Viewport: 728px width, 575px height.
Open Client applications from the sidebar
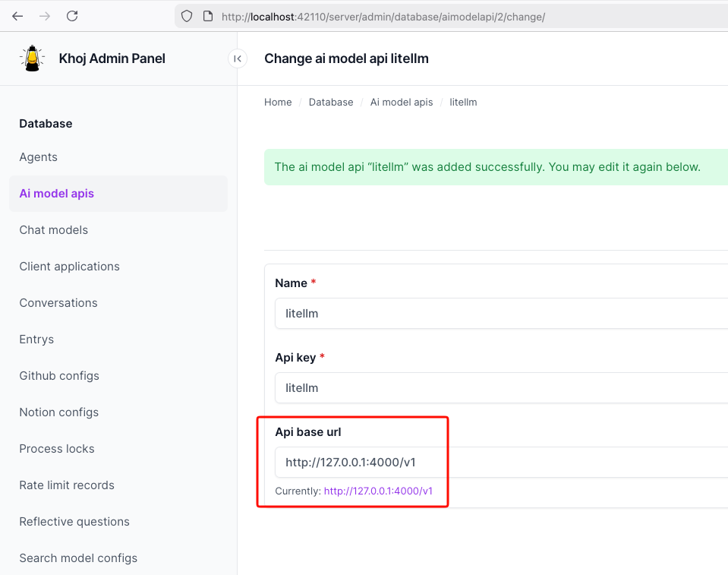coord(69,266)
